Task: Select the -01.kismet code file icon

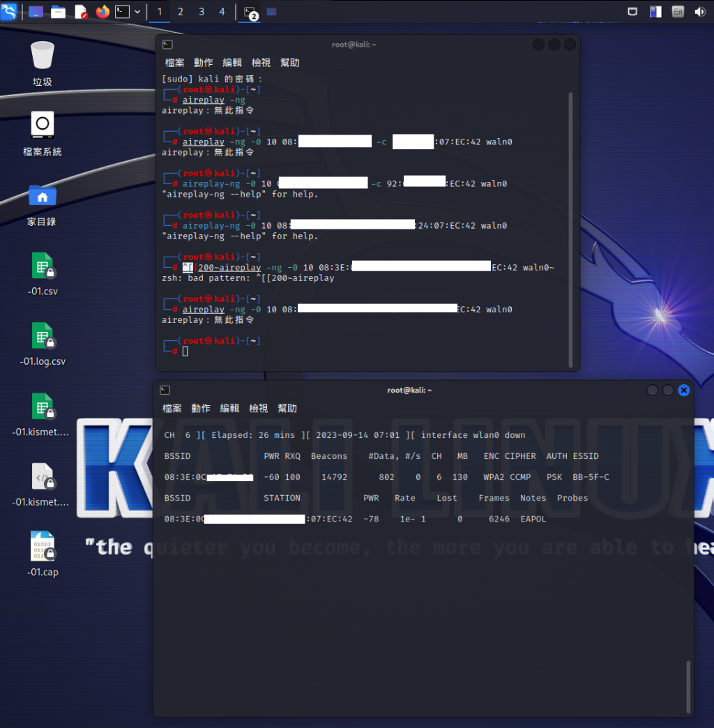Action: point(41,485)
